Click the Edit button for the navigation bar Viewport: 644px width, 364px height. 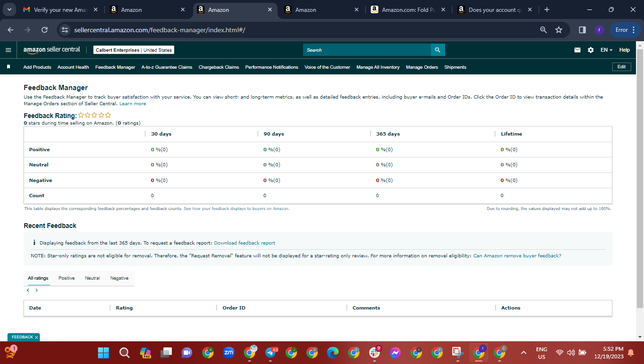click(x=622, y=67)
